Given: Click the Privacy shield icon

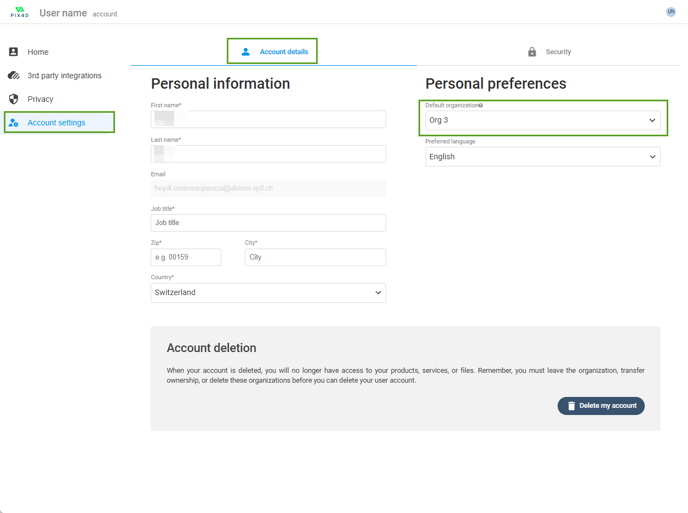Looking at the screenshot, I should (x=14, y=99).
